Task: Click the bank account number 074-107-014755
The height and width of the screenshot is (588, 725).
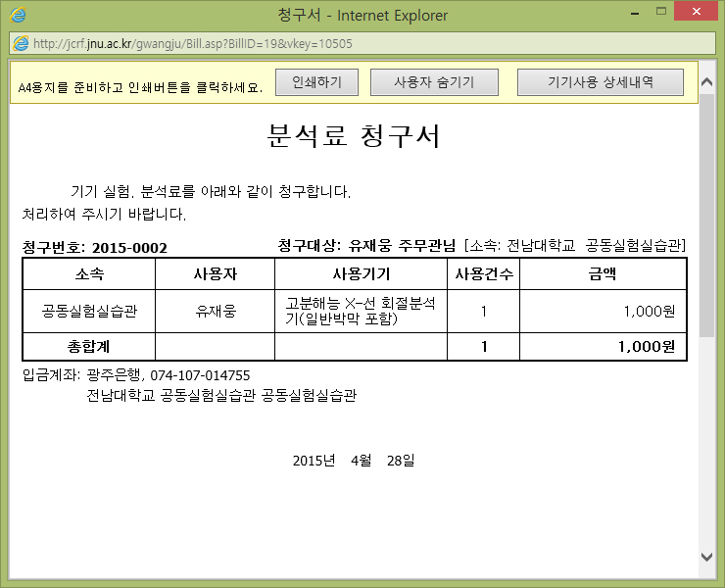Action: 200,375
